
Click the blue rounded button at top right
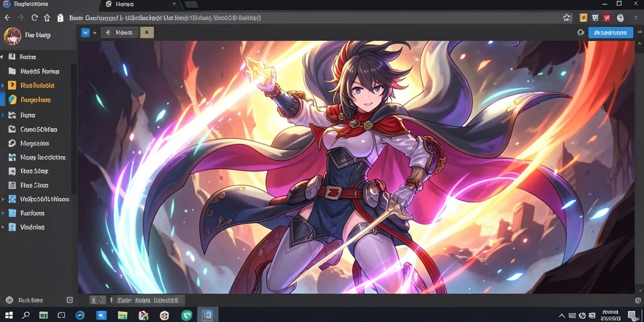[610, 33]
